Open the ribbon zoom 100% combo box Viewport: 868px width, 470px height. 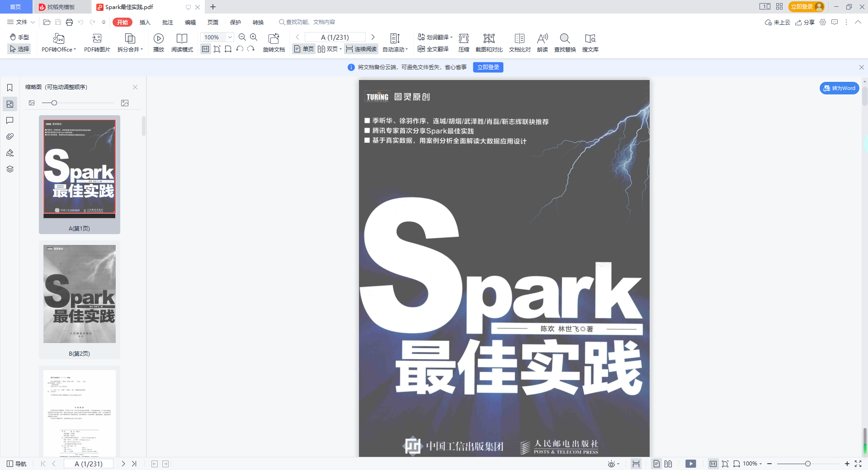point(217,37)
